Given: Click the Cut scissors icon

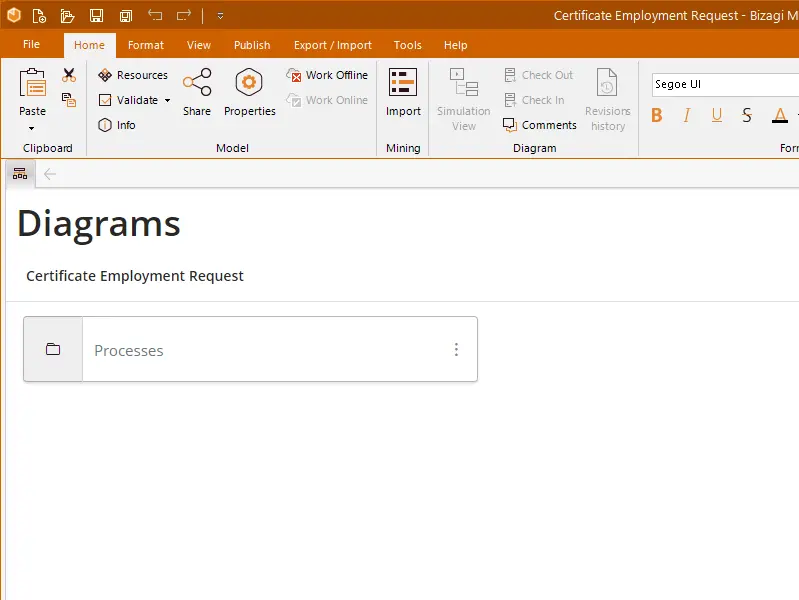Looking at the screenshot, I should (69, 75).
